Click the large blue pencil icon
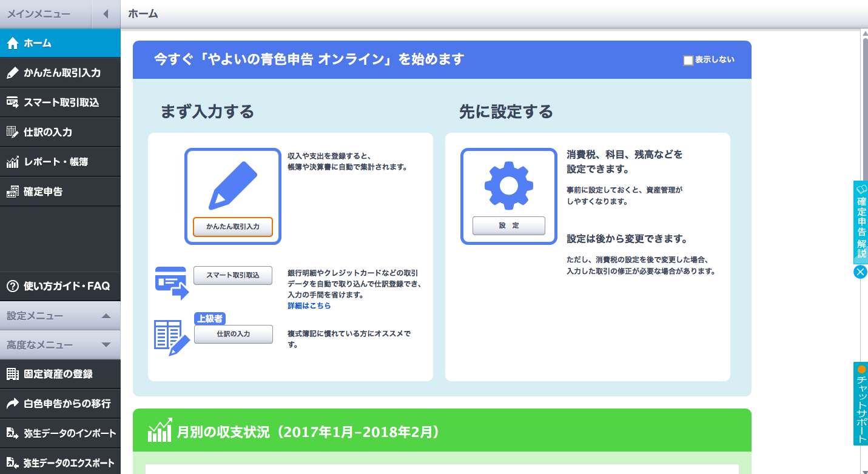The width and height of the screenshot is (868, 474). [x=233, y=185]
